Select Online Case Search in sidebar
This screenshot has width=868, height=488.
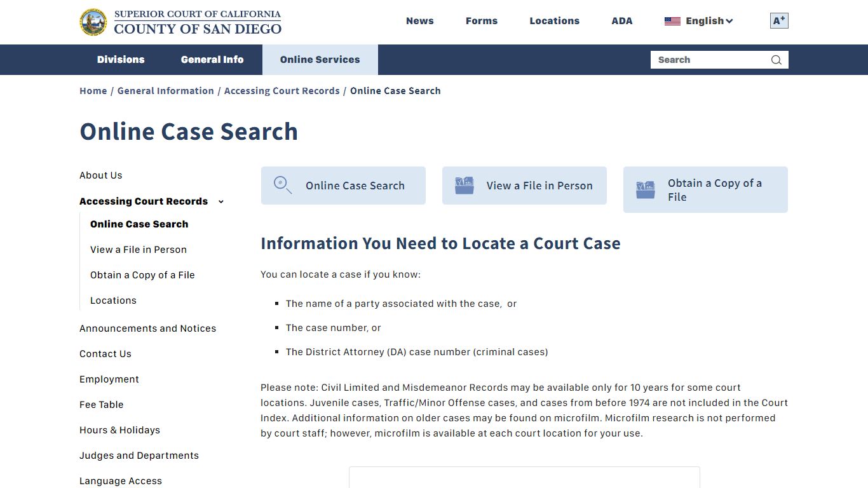[x=139, y=224]
